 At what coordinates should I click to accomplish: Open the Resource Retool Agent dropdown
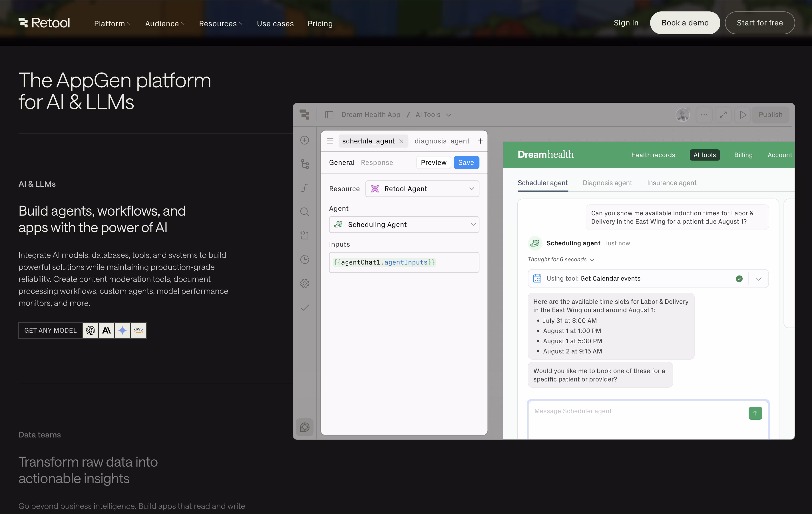pos(422,189)
